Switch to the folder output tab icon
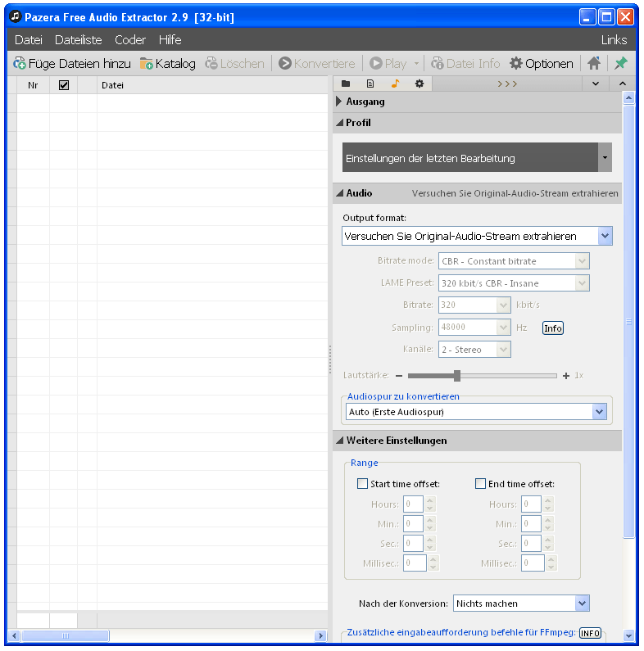This screenshot has width=644, height=651. pos(346,84)
